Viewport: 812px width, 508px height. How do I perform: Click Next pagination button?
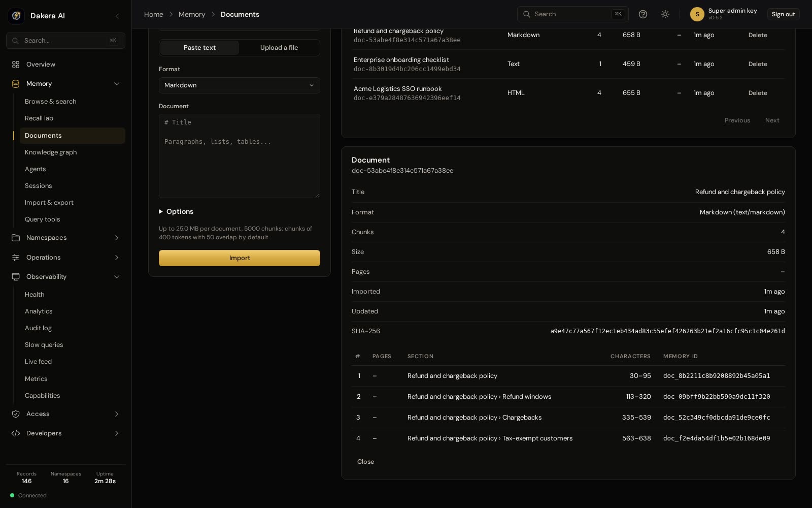(772, 120)
